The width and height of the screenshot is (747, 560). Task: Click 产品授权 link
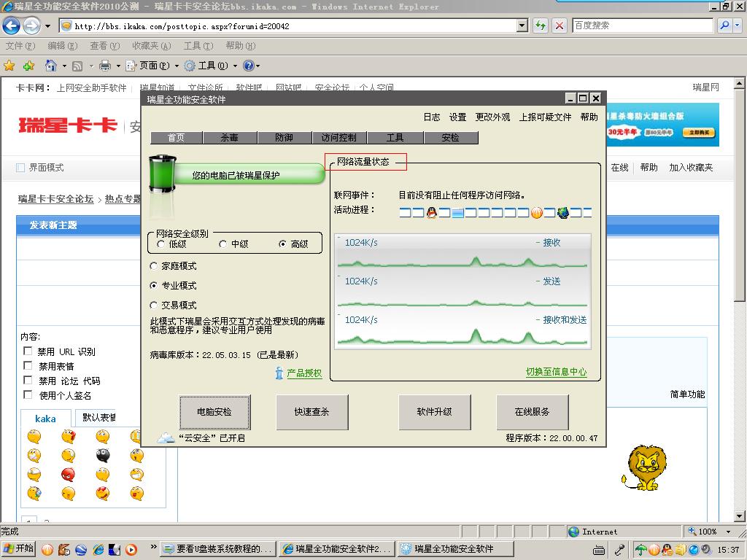pos(304,373)
